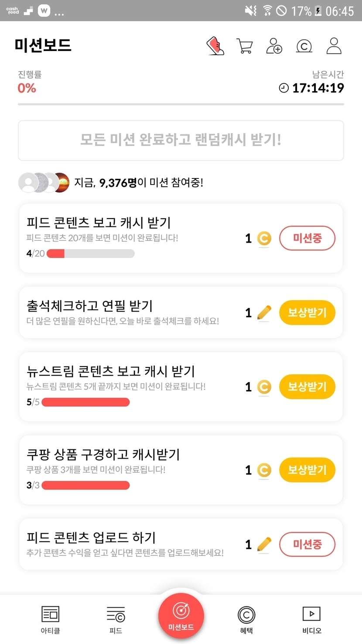362x644 pixels.
Task: Open the shopping cart icon
Action: [244, 46]
